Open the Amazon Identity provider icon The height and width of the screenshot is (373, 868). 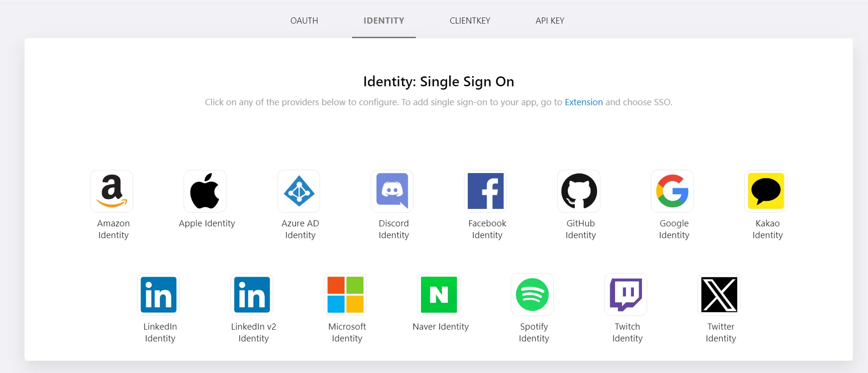click(x=112, y=191)
